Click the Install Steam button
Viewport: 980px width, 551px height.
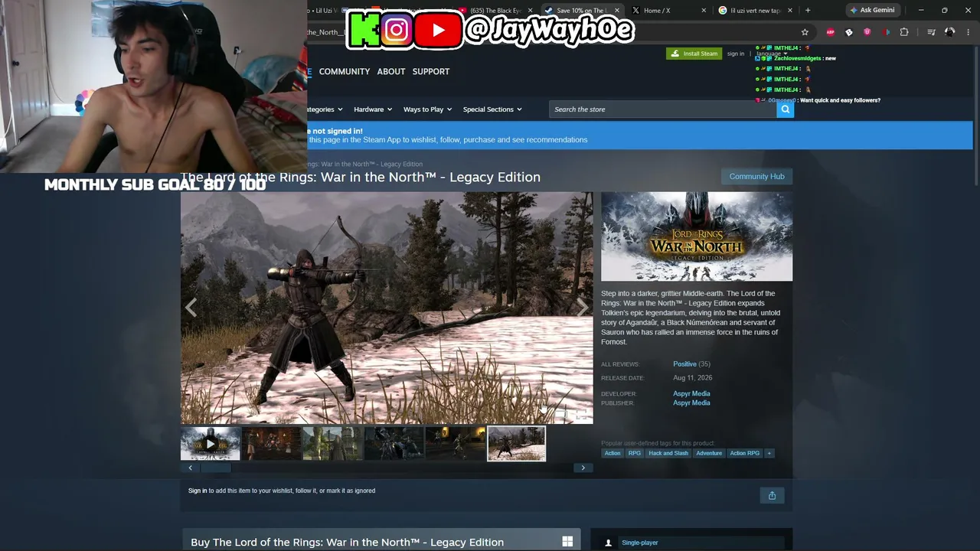coord(694,54)
